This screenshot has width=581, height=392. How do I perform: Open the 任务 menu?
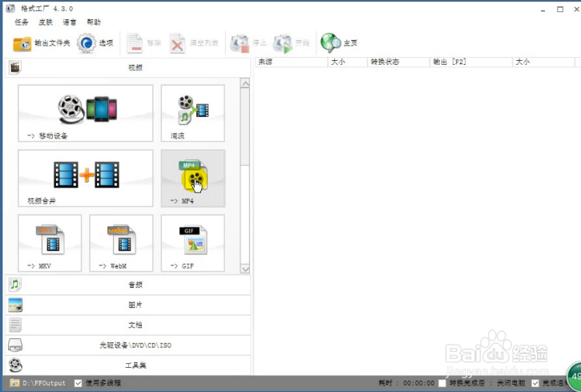22,22
